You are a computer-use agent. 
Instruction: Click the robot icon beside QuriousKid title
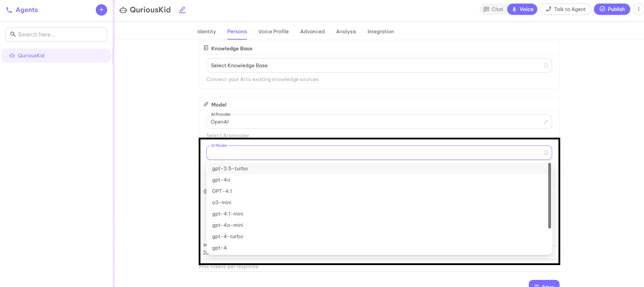[123, 10]
